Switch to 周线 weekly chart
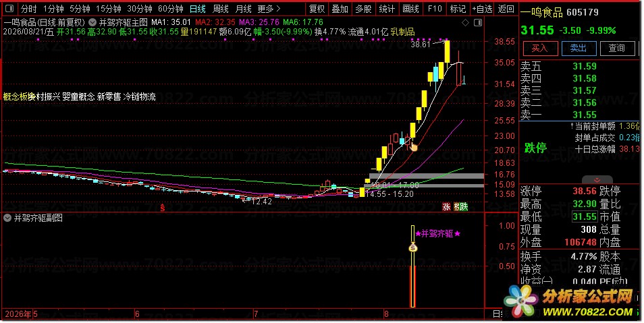644x323 pixels. point(221,9)
